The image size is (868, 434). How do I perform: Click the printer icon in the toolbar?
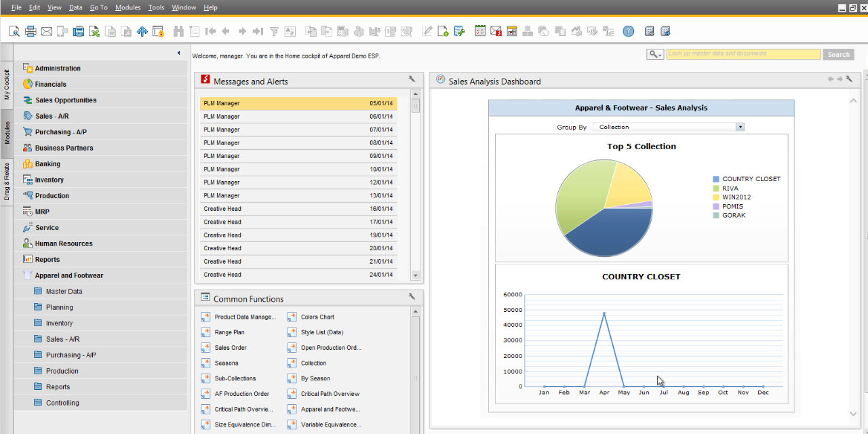(x=31, y=31)
